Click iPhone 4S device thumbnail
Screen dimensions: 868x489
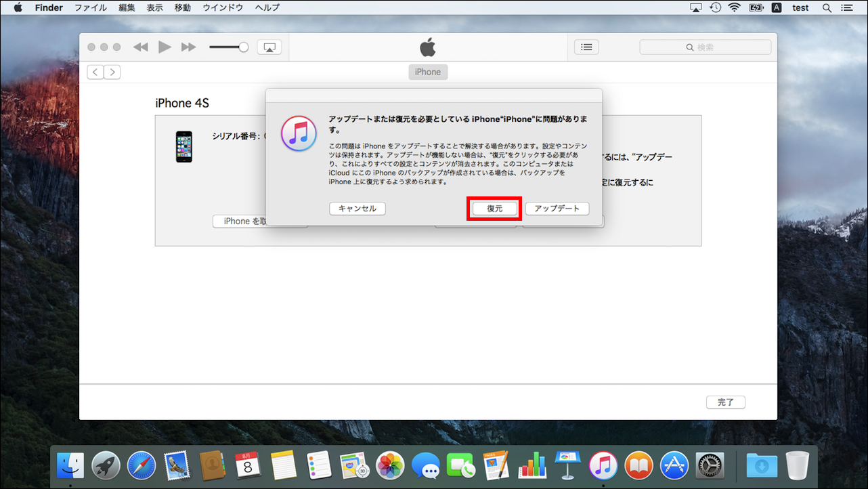pos(184,146)
